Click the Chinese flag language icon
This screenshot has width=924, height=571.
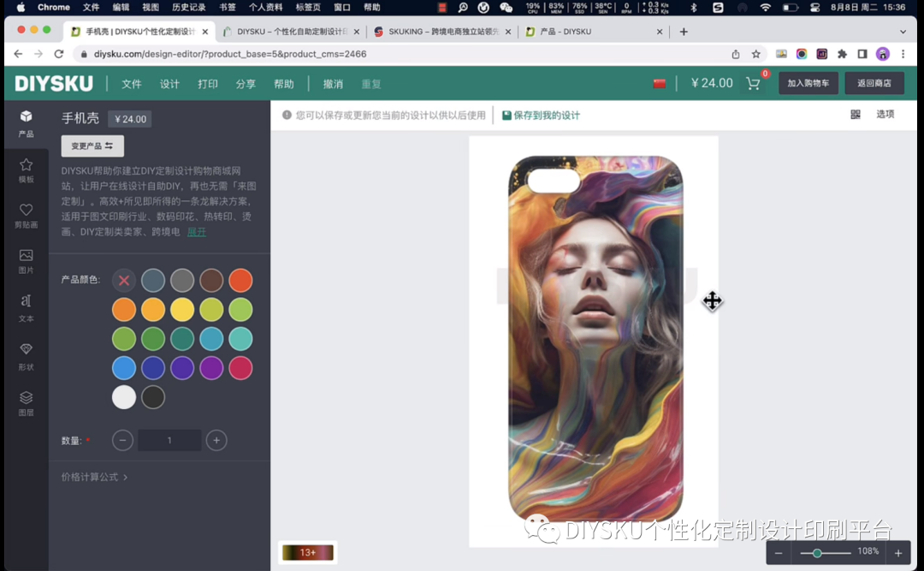[x=660, y=83]
